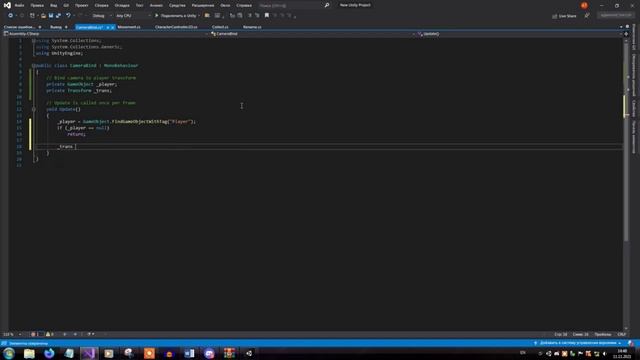Click the New Project toolbar icon
Screen dimensions: 640x360
pyautogui.click(x=32, y=16)
